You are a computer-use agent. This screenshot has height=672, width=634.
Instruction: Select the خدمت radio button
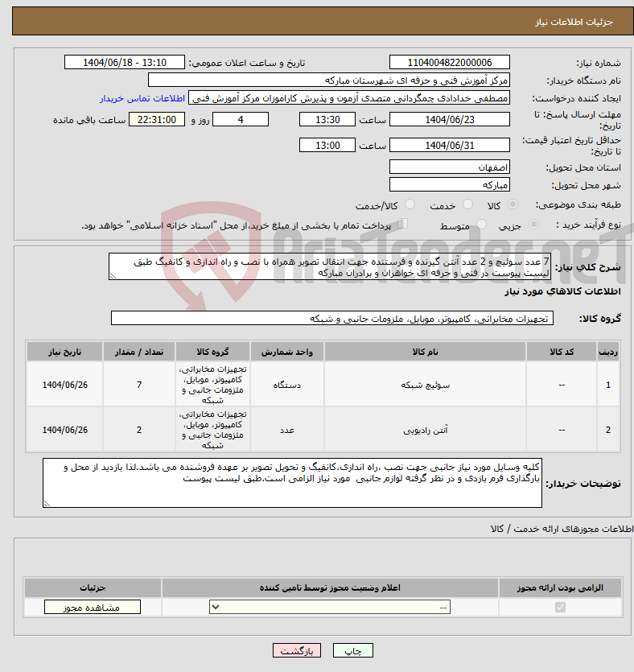[467, 204]
